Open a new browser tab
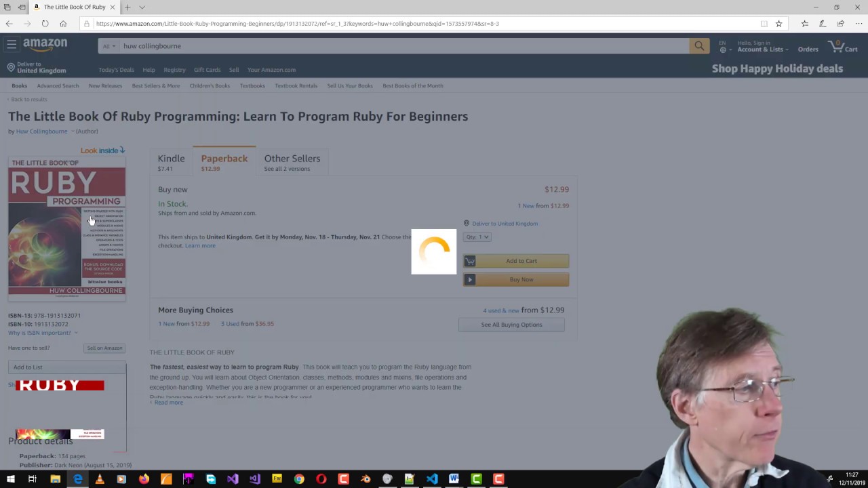The height and width of the screenshot is (488, 868). coord(127,7)
